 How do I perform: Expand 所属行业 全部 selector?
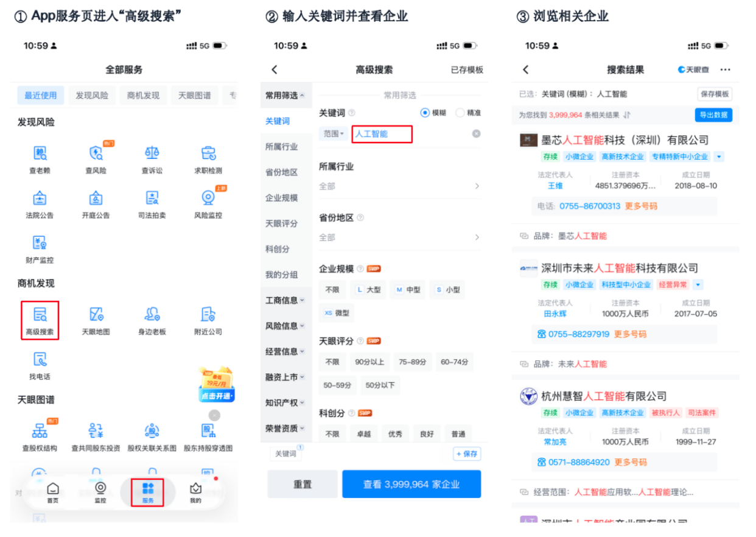pos(400,186)
